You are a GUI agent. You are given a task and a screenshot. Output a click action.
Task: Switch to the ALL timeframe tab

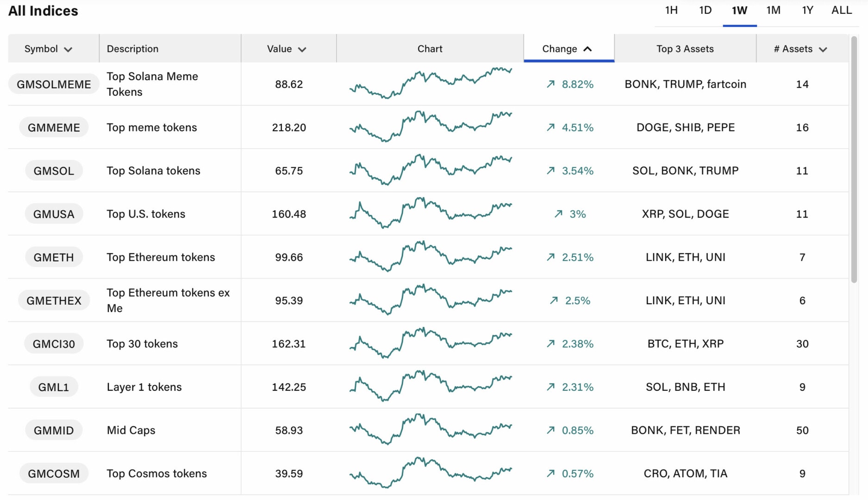pyautogui.click(x=842, y=10)
